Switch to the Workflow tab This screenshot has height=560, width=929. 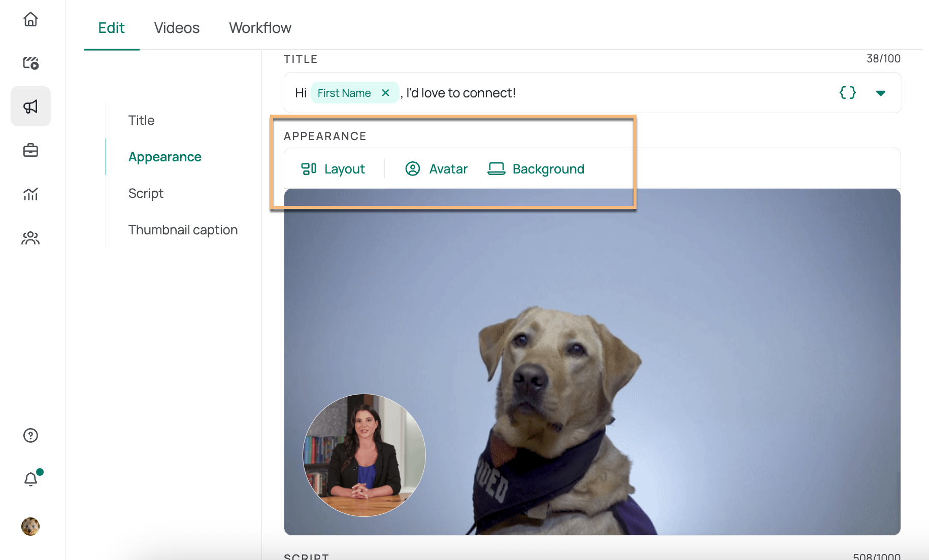(260, 28)
